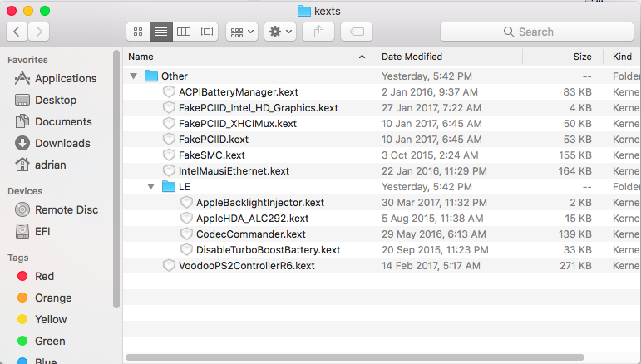Open Downloads folder in sidebar
Screen dimensions: 641x364
tap(62, 143)
